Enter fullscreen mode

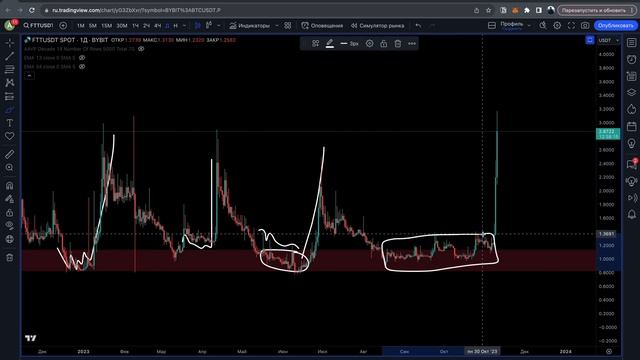pos(571,26)
